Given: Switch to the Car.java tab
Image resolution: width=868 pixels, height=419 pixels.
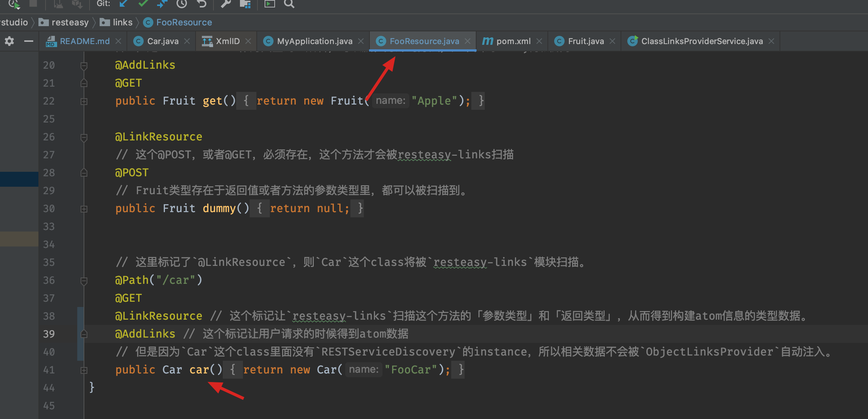Looking at the screenshot, I should coord(162,41).
